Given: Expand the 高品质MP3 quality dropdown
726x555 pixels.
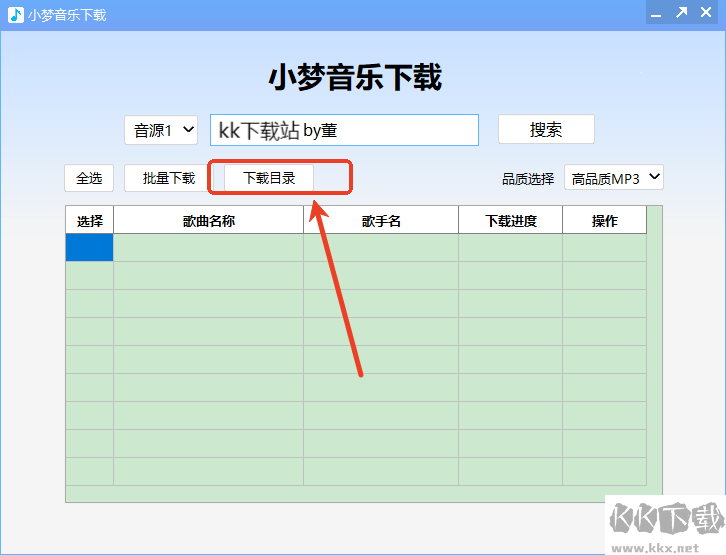Looking at the screenshot, I should click(613, 178).
